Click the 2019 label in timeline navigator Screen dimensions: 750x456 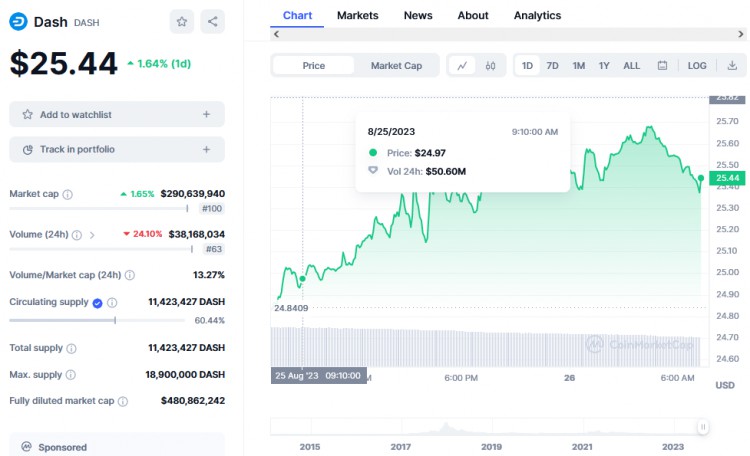[x=491, y=447]
